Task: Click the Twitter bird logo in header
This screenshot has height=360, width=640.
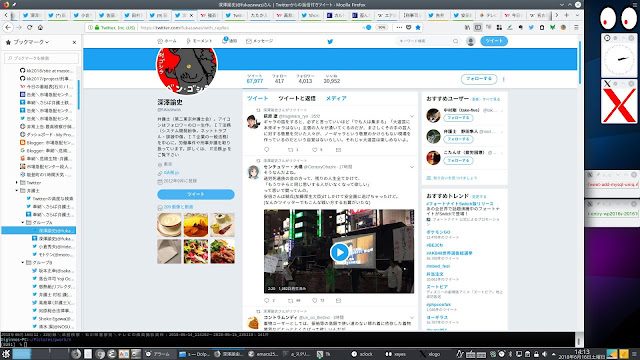Action: click(330, 41)
